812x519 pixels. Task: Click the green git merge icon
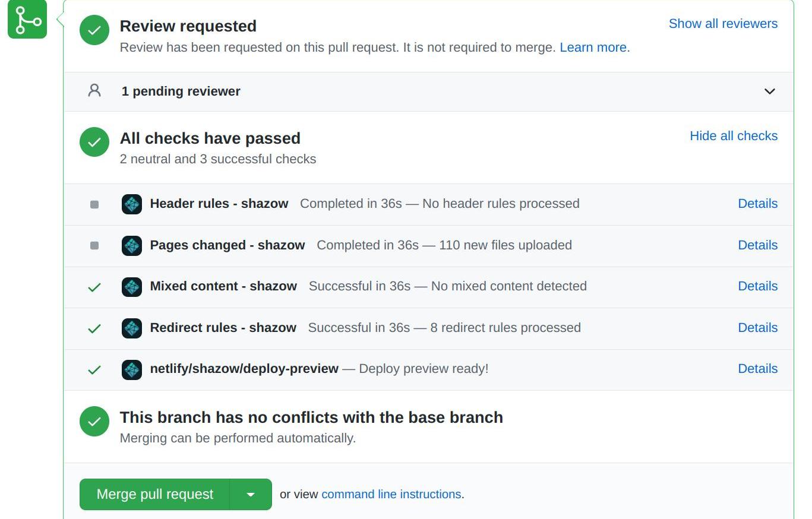[x=27, y=20]
